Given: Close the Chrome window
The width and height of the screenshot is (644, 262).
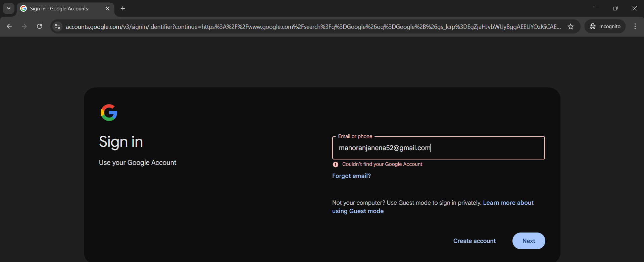Looking at the screenshot, I should click(634, 8).
